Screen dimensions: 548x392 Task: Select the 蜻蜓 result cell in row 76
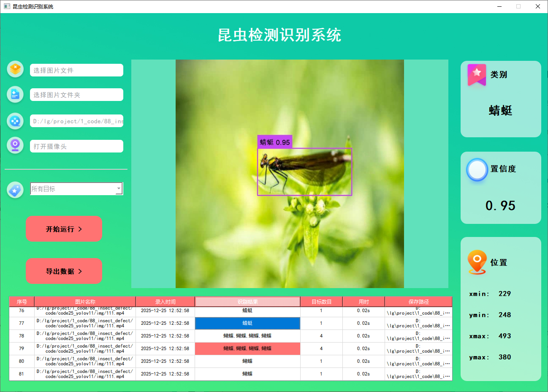click(247, 312)
